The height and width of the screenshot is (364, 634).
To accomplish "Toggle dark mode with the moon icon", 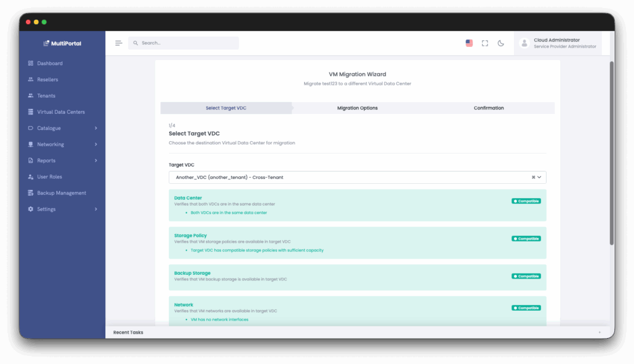I will pyautogui.click(x=501, y=43).
